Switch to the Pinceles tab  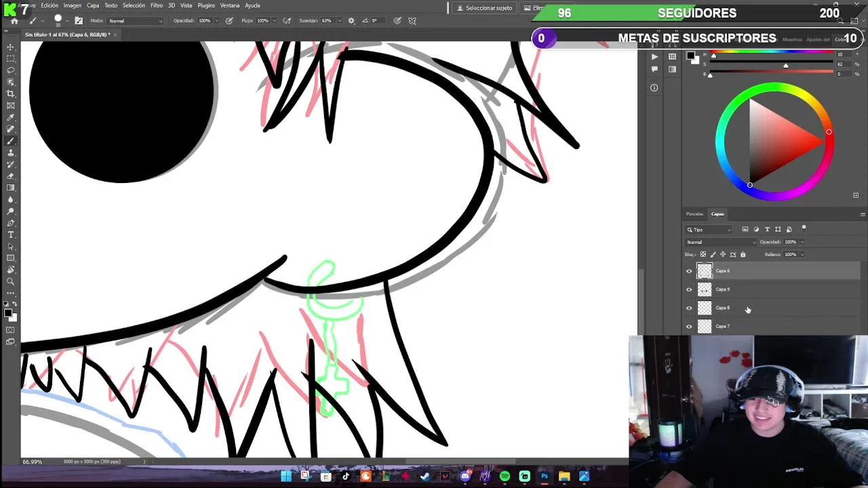694,214
